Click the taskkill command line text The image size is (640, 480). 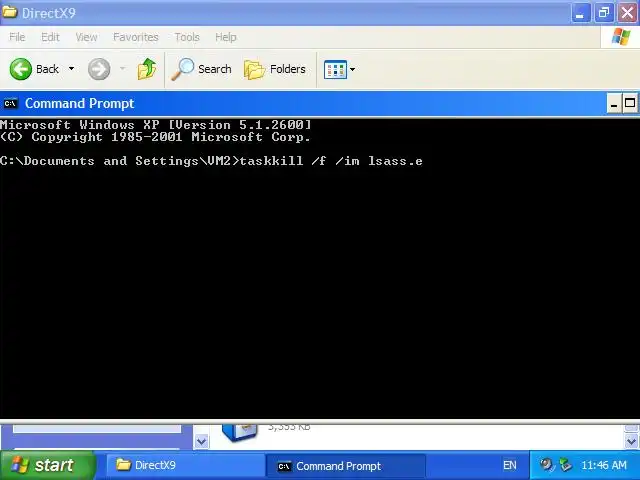click(331, 161)
